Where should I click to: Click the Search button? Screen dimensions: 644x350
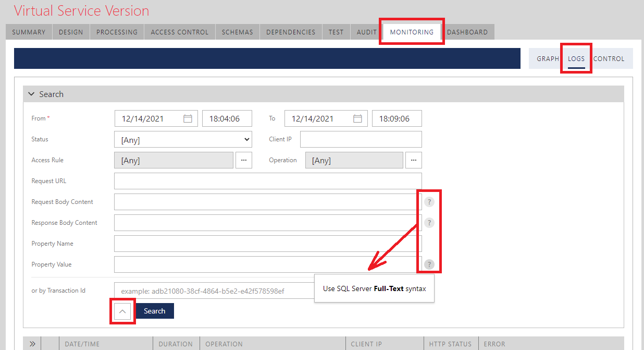pyautogui.click(x=155, y=311)
